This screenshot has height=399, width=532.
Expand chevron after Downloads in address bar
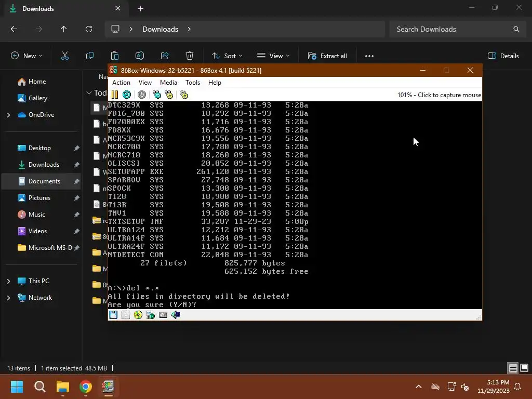click(189, 29)
